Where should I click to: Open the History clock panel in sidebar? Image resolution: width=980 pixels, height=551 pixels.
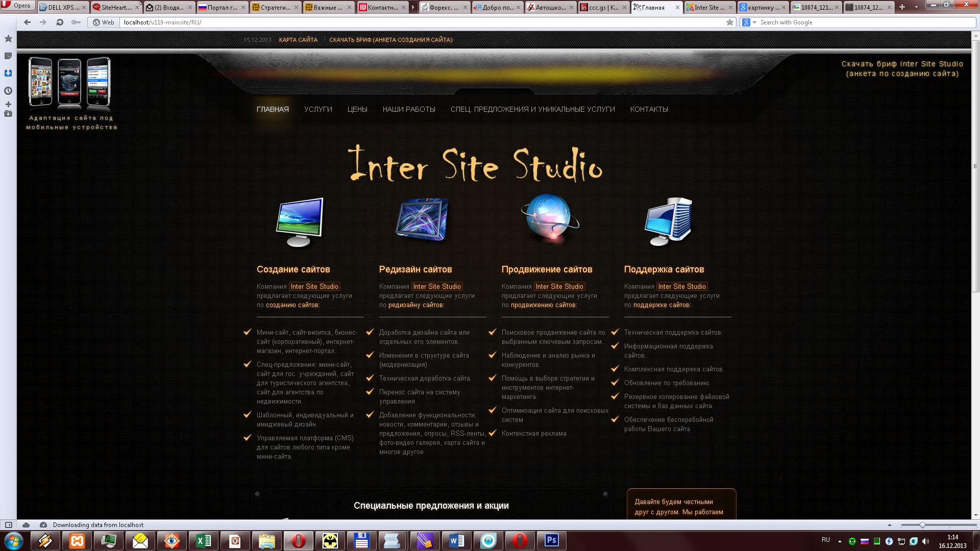pos(8,91)
